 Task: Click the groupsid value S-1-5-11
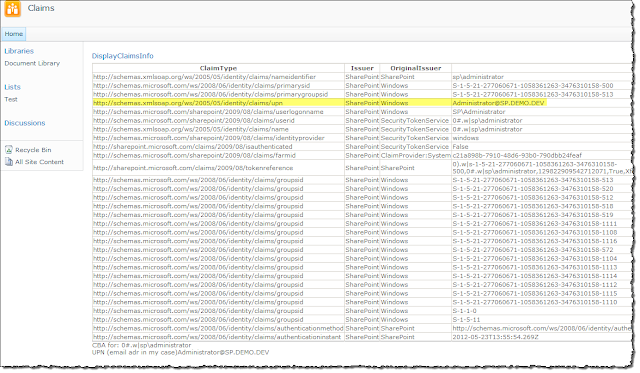tap(466, 320)
